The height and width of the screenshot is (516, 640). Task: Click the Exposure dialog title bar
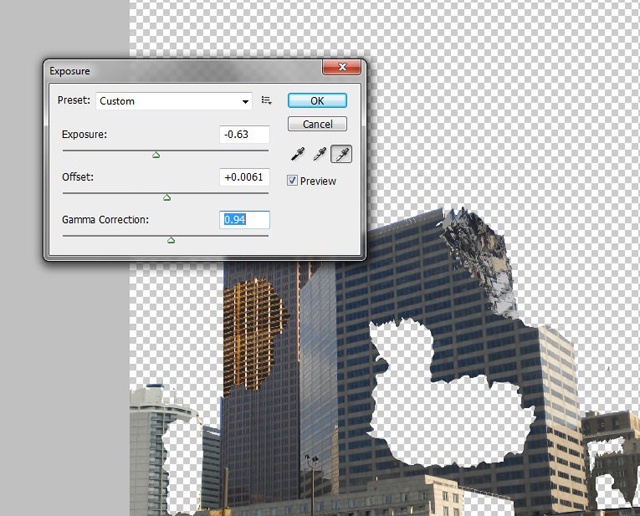(x=184, y=71)
